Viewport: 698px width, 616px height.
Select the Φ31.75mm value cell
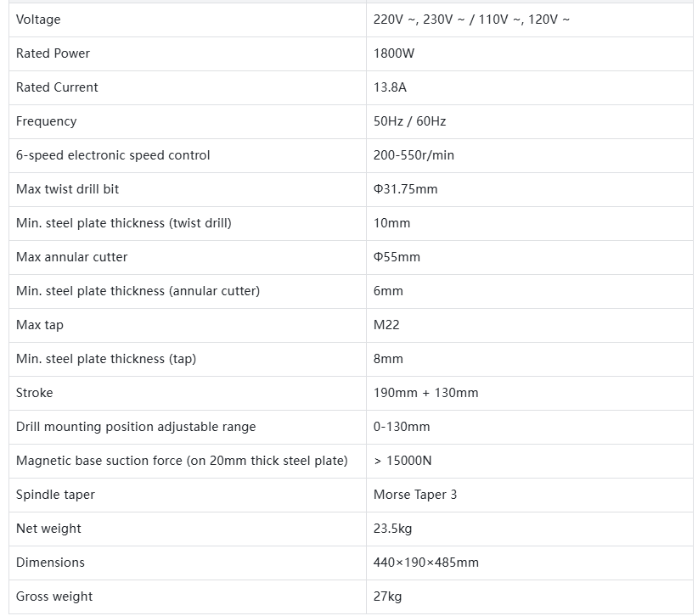tap(405, 189)
